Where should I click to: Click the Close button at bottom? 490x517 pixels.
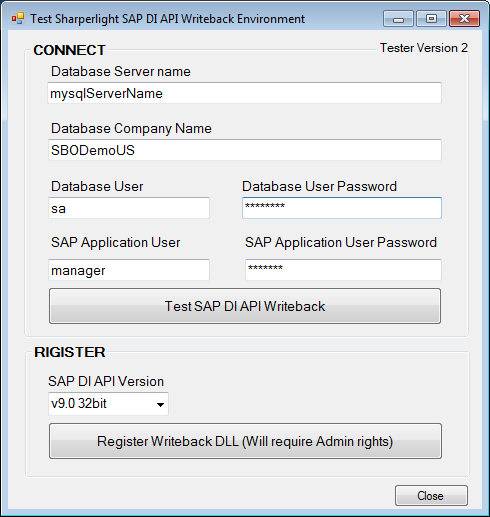coord(431,496)
